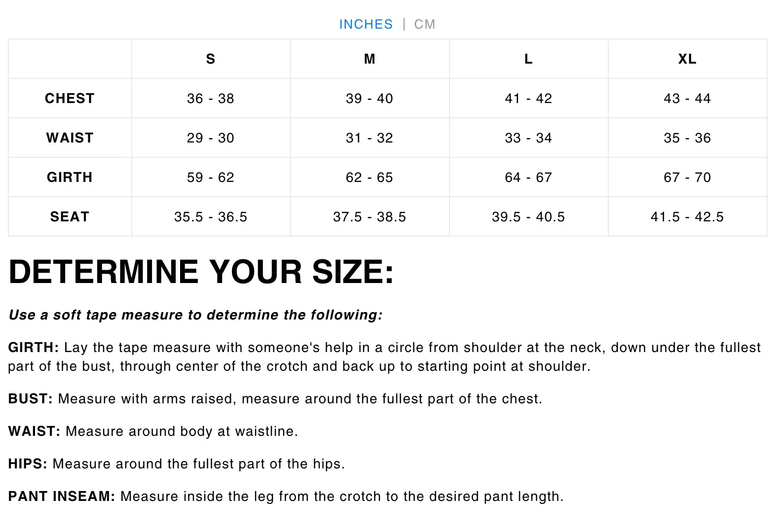
Task: Click seat value 37.5 - 38.5
Action: tap(370, 216)
